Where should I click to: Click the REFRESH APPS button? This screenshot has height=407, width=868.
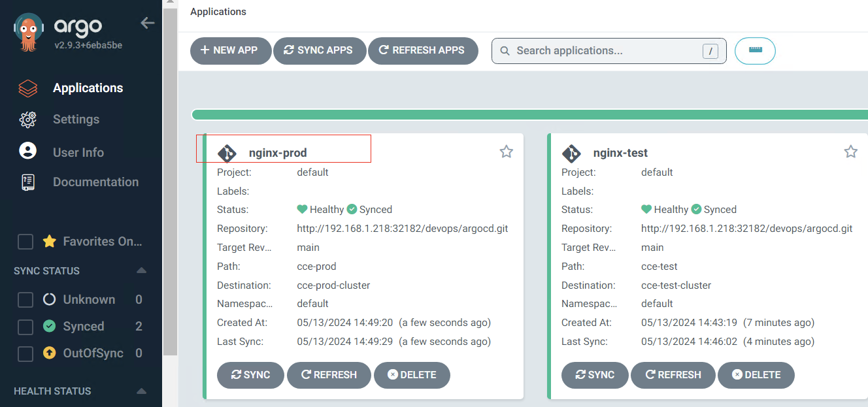point(423,50)
